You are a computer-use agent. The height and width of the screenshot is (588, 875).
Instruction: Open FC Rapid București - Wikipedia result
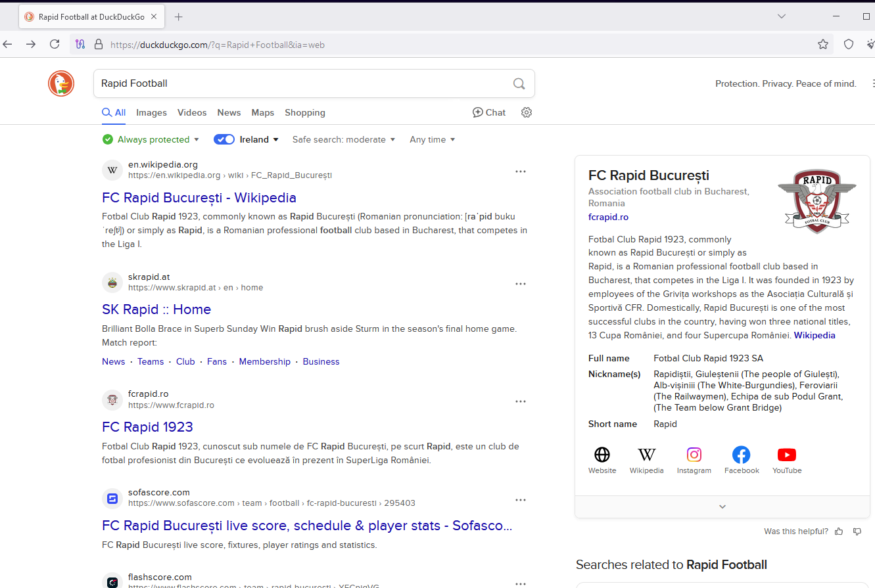point(199,198)
